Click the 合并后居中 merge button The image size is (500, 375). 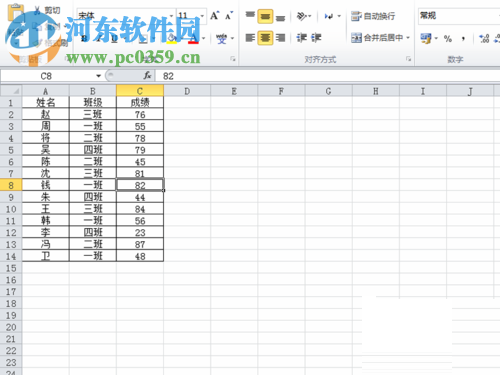tap(377, 38)
